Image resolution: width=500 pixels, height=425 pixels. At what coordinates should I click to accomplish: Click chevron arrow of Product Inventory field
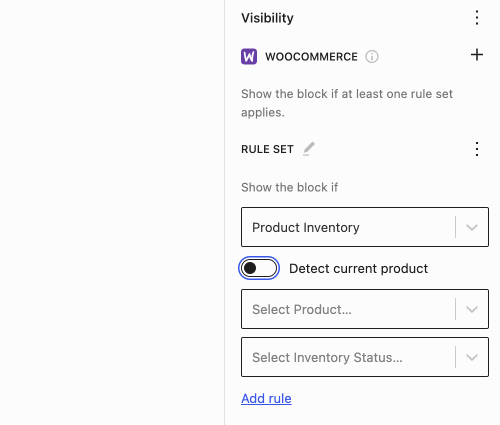[x=472, y=227]
